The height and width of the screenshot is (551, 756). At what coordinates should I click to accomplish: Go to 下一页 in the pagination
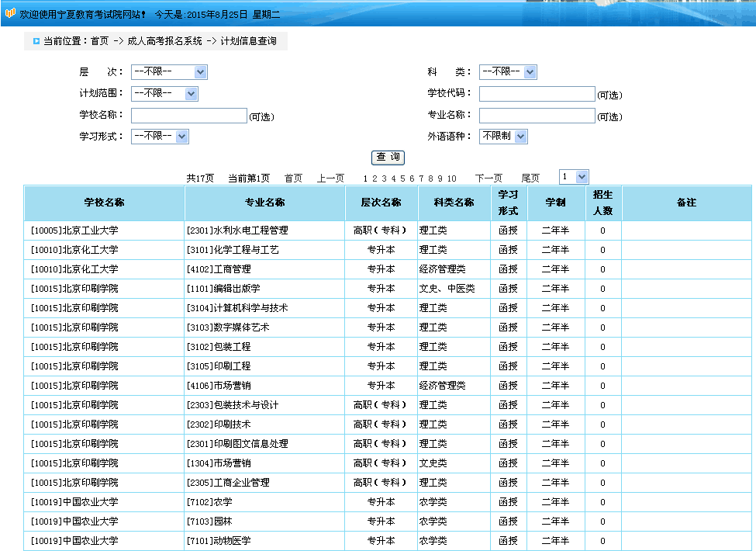[488, 178]
